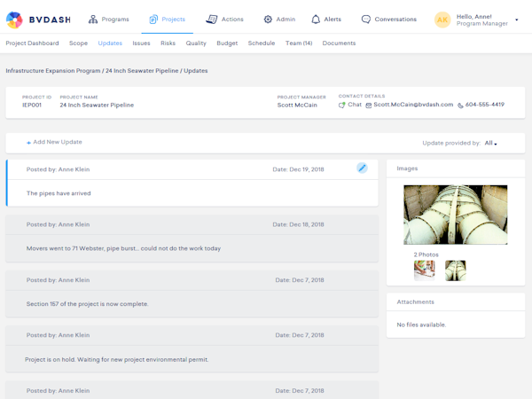Open the Budget tab
Screen dimensions: 532x399
pos(227,43)
